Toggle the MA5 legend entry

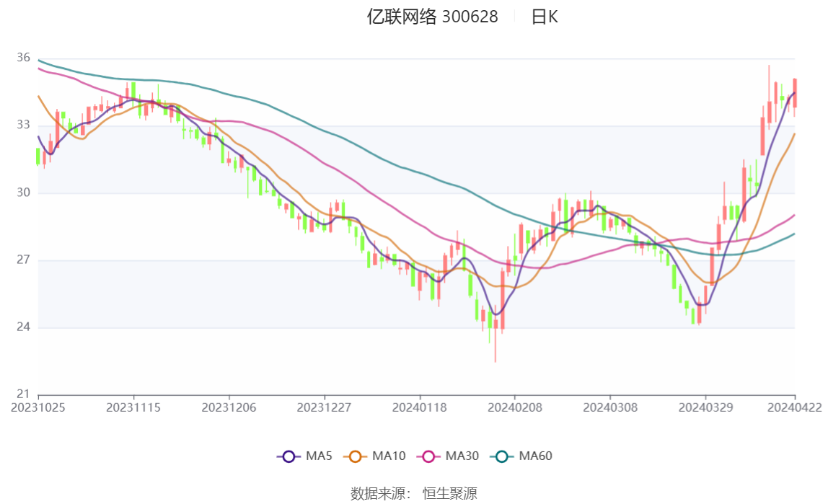click(x=304, y=456)
